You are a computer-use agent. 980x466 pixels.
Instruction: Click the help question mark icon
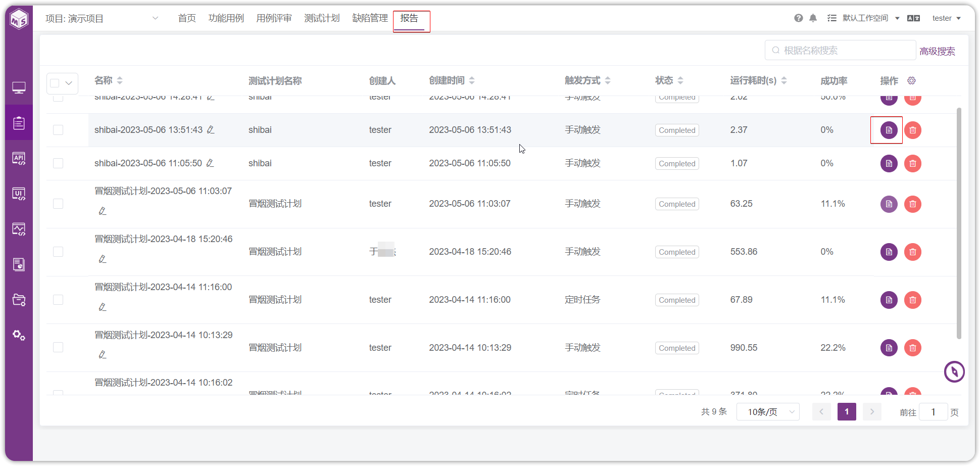[799, 18]
